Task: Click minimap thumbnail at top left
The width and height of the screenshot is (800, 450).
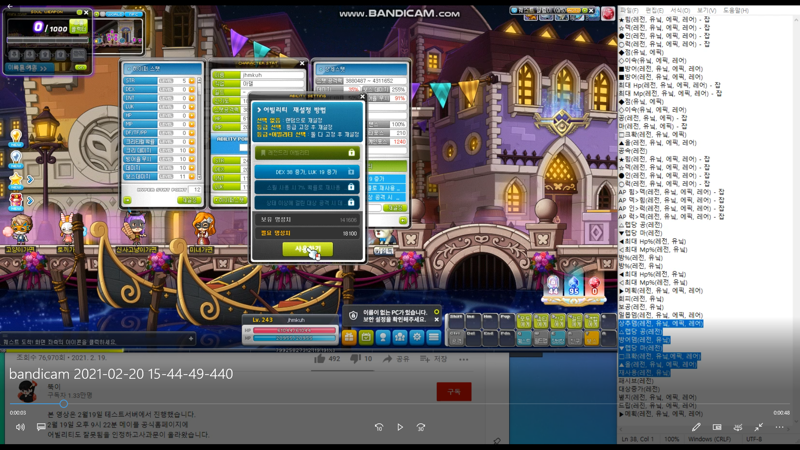Action: click(x=118, y=36)
